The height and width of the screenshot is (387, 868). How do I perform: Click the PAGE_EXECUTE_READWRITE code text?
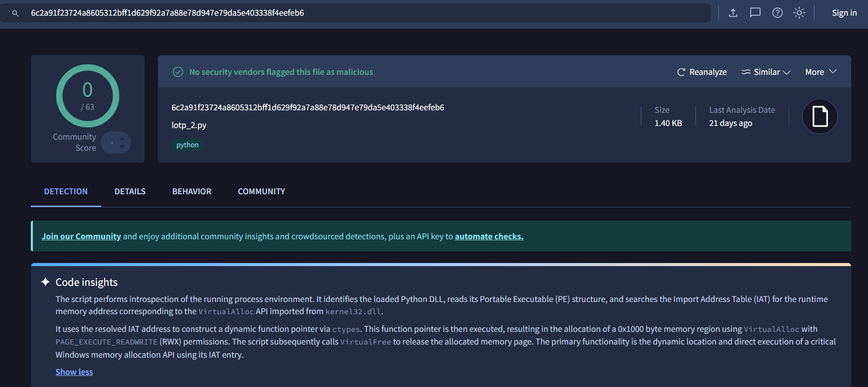107,342
